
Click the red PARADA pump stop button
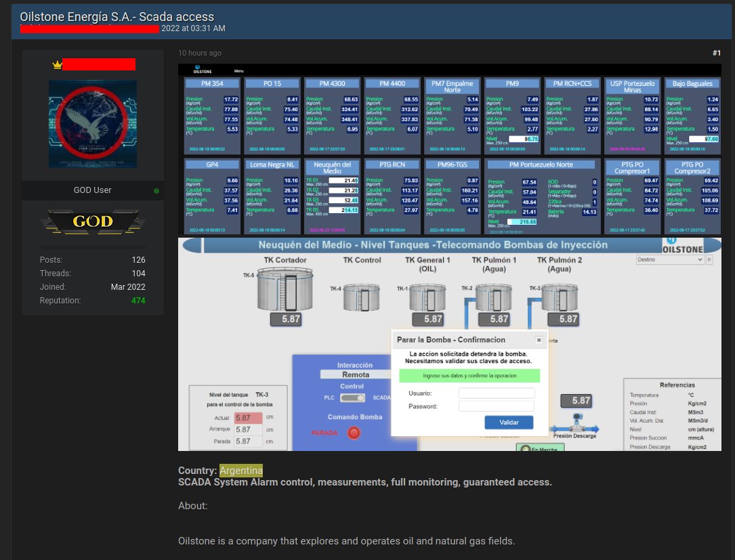click(x=354, y=433)
